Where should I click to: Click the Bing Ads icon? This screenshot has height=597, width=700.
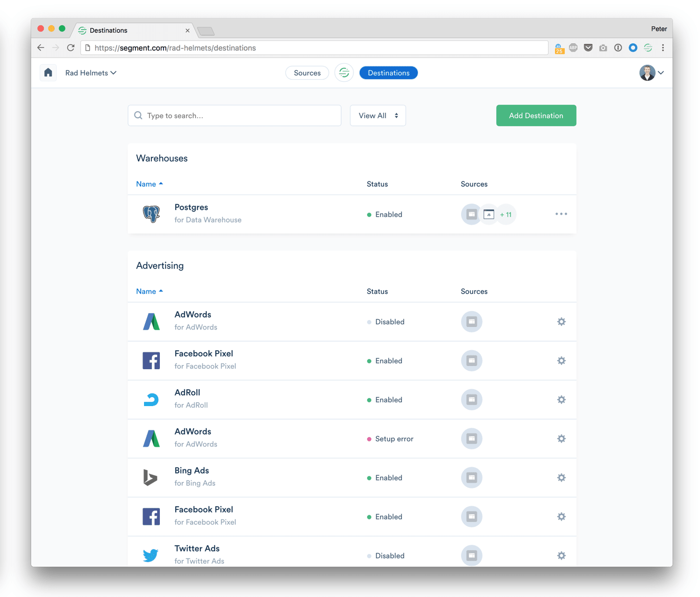[x=150, y=477]
